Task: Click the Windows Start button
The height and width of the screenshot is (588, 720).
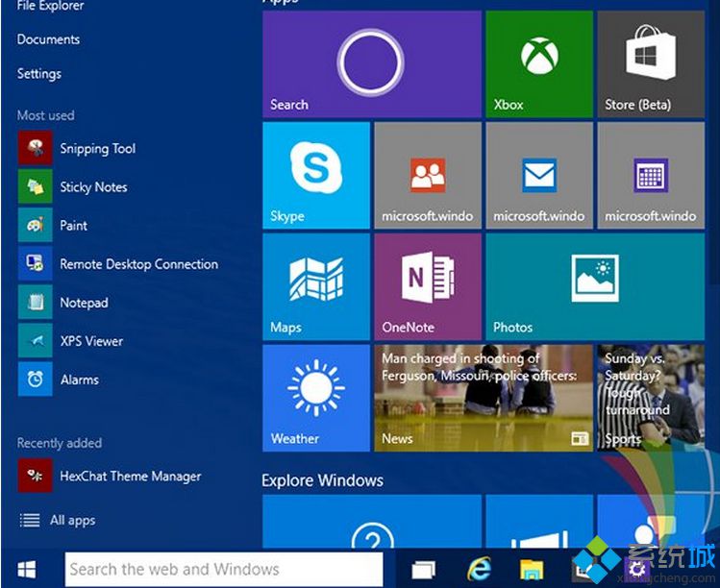Action: pyautogui.click(x=27, y=570)
